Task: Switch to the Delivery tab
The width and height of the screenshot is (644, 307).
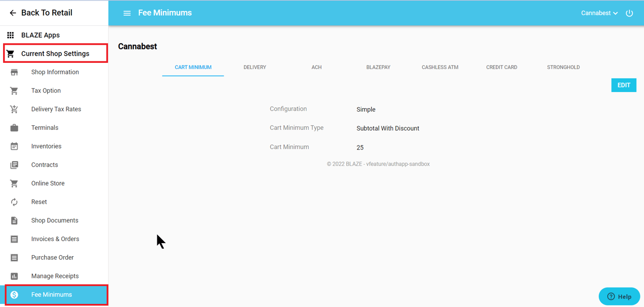Action: [255, 67]
